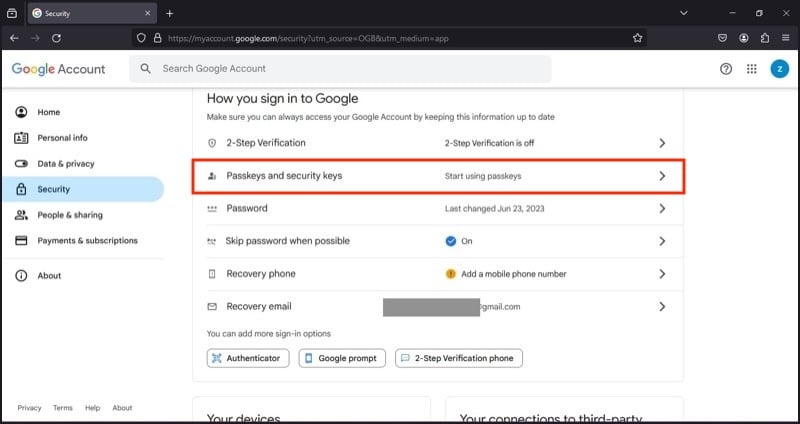Open Personal info section

point(83,138)
